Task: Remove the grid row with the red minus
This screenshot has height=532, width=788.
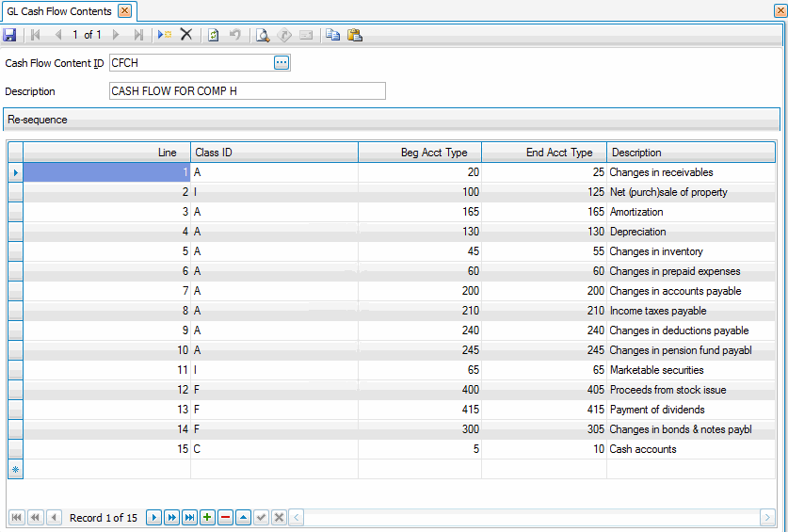Action: coord(224,518)
